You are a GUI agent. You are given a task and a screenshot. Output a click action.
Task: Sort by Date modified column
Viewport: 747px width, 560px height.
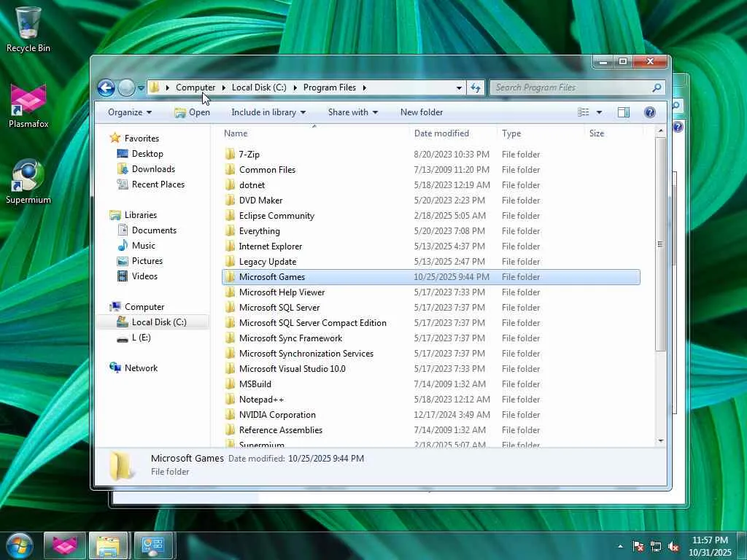pyautogui.click(x=452, y=133)
